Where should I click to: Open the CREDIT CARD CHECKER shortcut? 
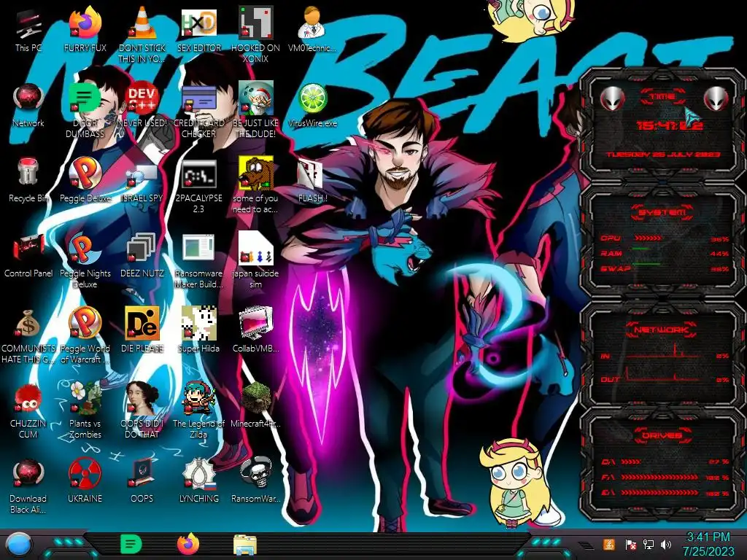coord(198,110)
